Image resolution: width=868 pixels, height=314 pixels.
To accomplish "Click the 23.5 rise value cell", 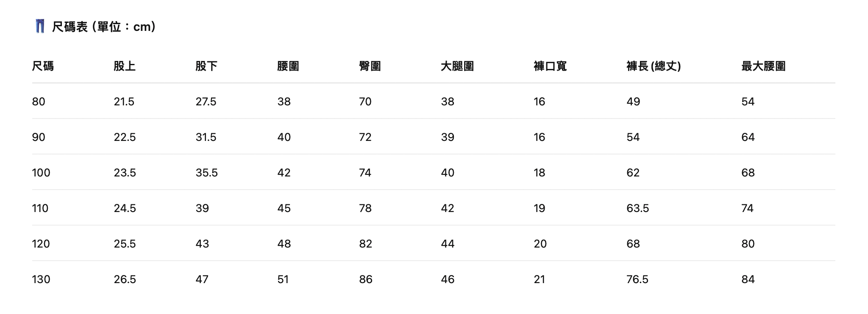I will 125,173.
